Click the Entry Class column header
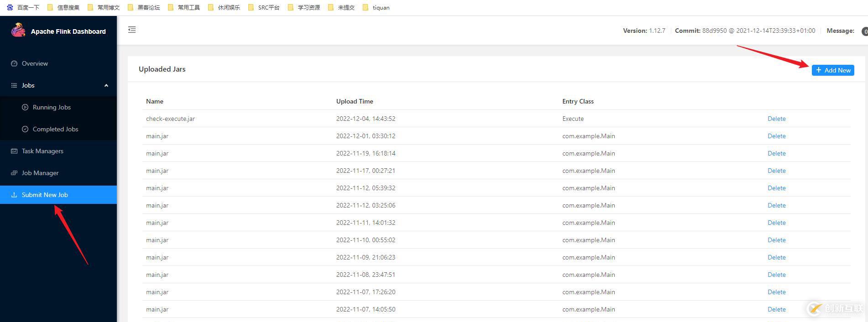This screenshot has height=322, width=868. [x=578, y=101]
